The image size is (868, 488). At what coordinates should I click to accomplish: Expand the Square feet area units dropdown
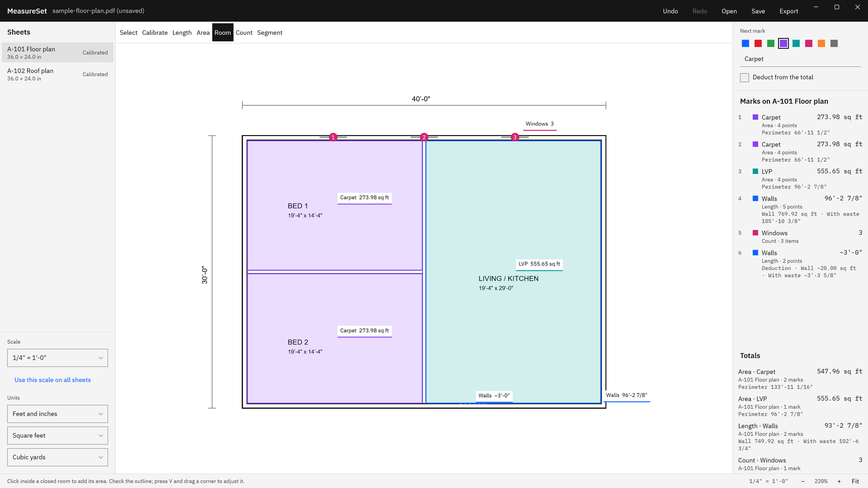[x=57, y=436]
